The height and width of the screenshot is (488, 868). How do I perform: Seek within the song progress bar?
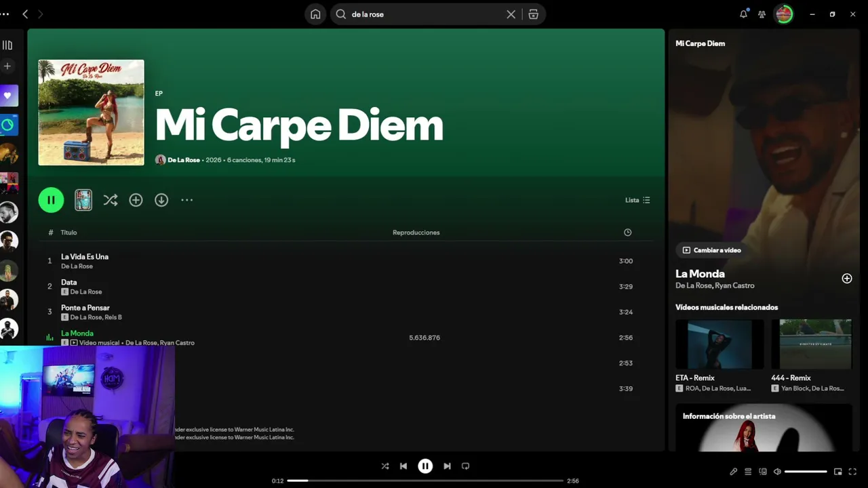tap(425, 481)
